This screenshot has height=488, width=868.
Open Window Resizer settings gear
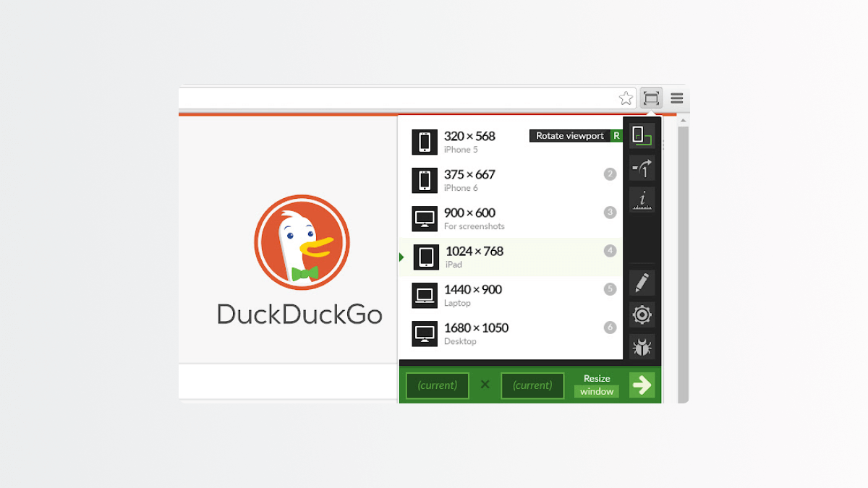click(642, 315)
